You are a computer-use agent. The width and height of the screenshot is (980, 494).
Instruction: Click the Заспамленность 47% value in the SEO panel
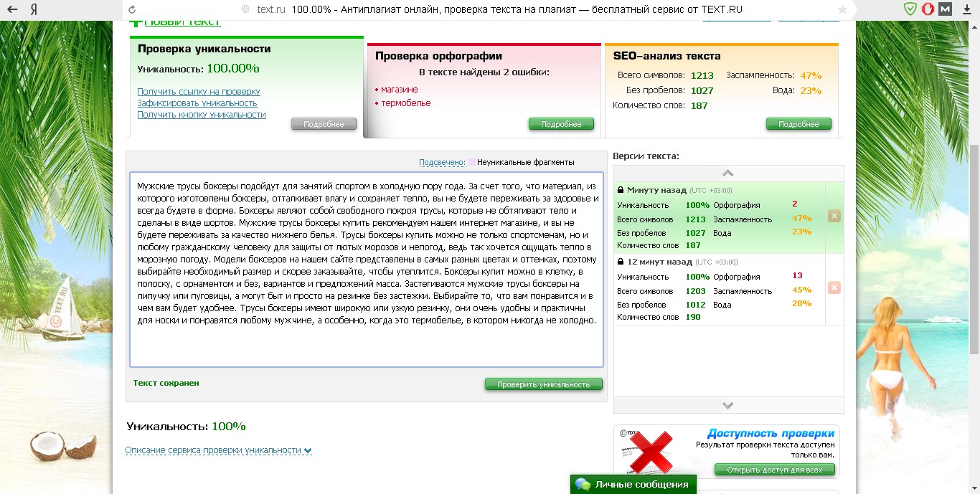coord(811,75)
